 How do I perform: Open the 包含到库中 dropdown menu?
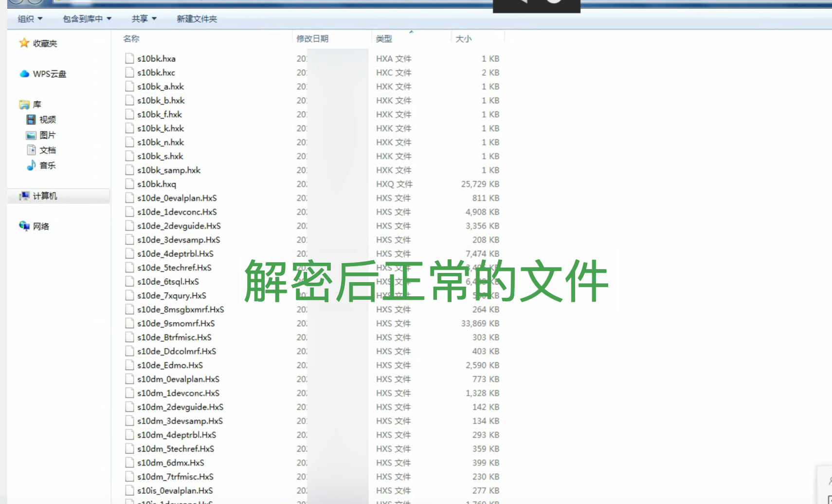(88, 19)
